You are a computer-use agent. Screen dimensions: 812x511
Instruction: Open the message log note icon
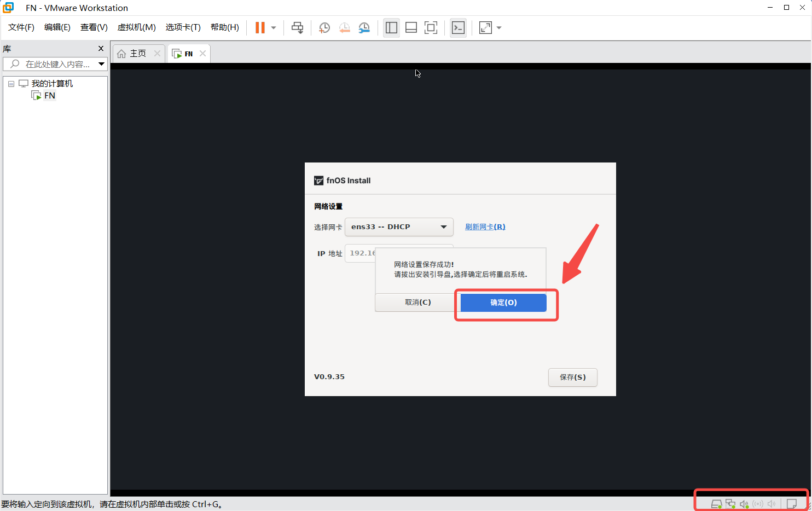click(x=791, y=504)
